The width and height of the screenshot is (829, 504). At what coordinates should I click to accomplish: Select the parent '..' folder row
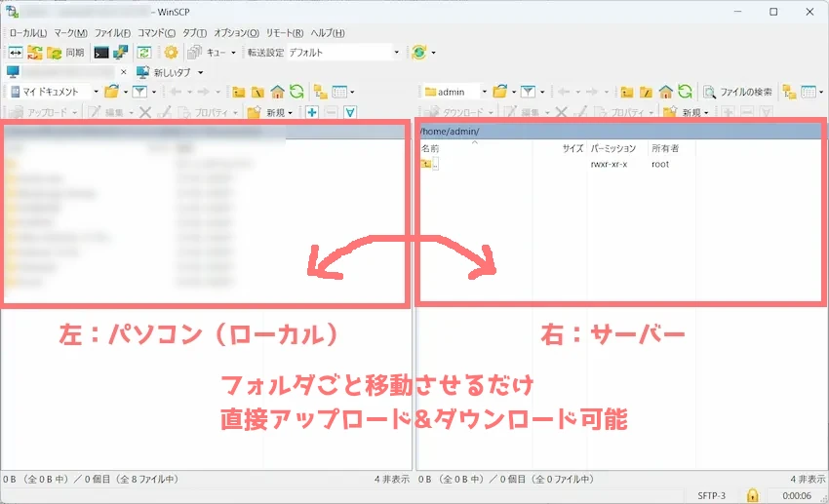[429, 165]
